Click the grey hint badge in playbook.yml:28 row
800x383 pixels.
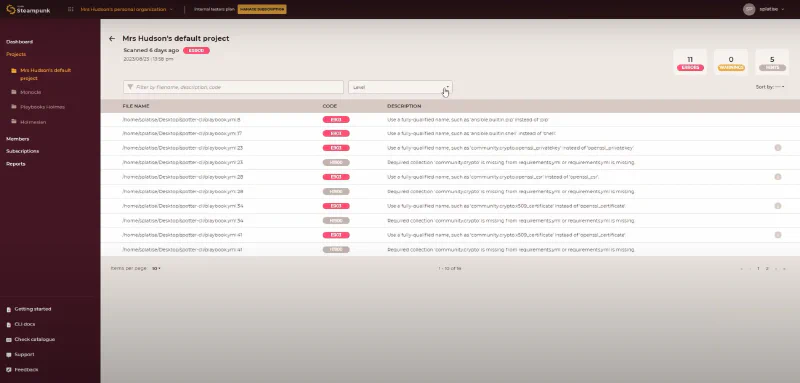(336, 191)
